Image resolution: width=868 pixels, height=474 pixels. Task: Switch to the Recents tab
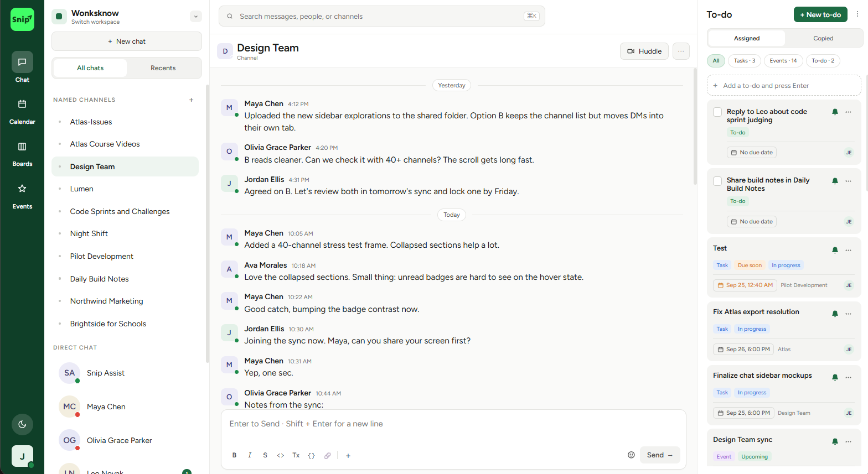163,68
